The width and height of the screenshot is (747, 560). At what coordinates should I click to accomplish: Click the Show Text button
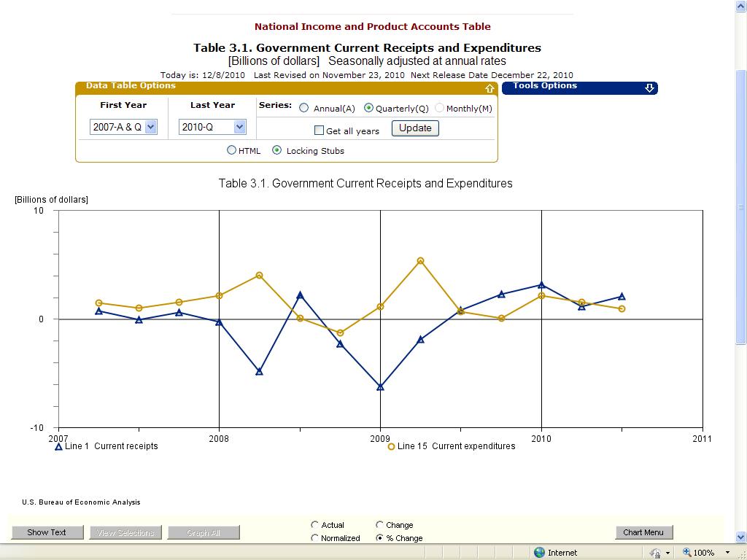pos(47,532)
